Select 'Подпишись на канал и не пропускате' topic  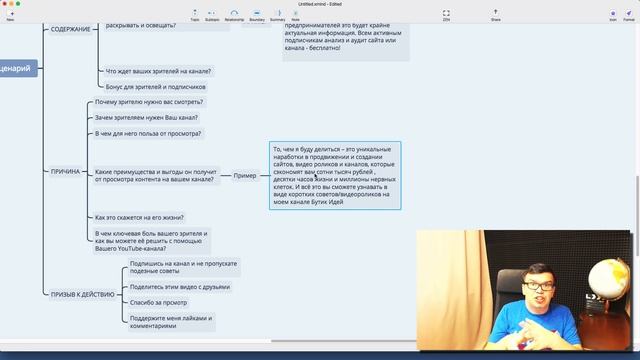pos(184,267)
